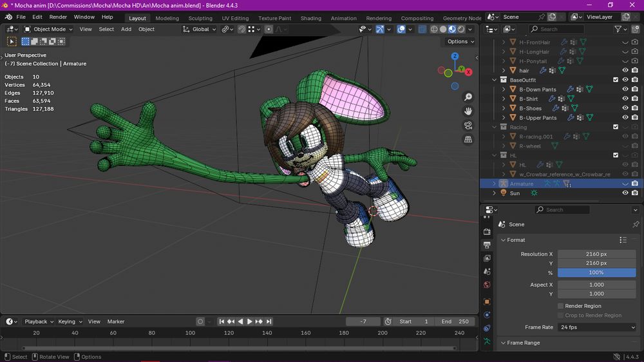This screenshot has width=644, height=362.
Task: Click the red X axis gizmo ball
Action: click(468, 72)
